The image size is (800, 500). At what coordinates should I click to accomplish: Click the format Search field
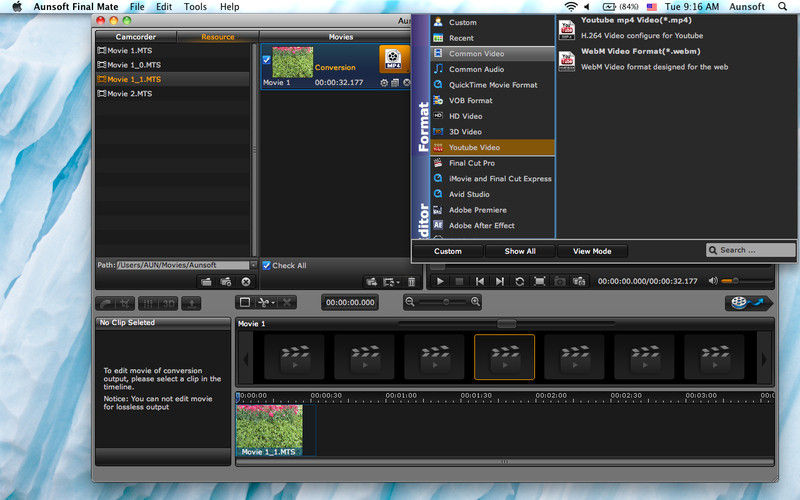click(751, 250)
